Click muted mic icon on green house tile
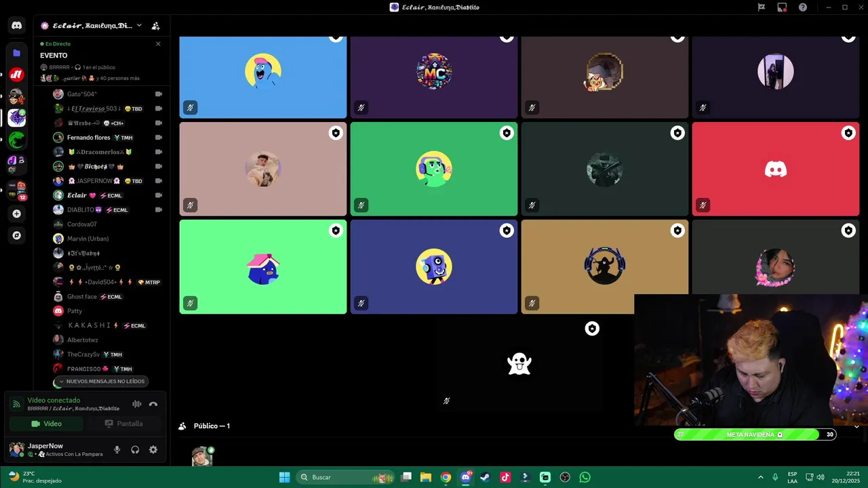Image resolution: width=868 pixels, height=488 pixels. (190, 303)
